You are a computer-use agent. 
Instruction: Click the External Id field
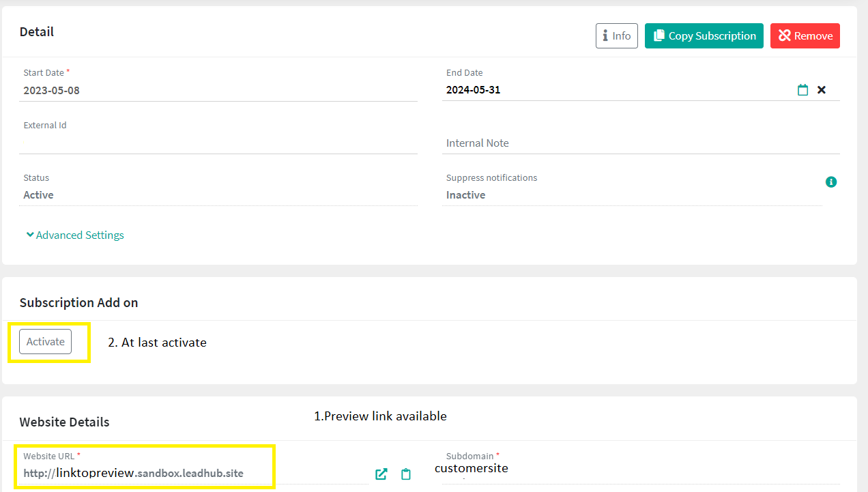coord(218,142)
